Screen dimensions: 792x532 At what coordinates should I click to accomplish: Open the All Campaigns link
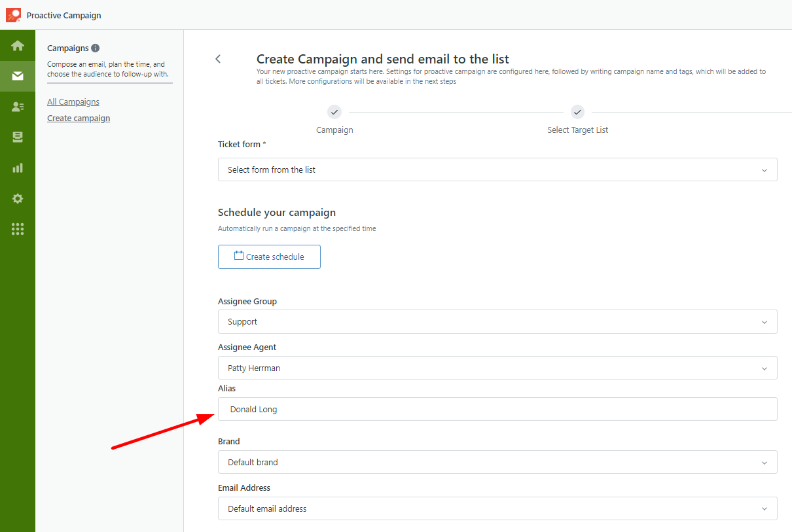click(x=73, y=102)
